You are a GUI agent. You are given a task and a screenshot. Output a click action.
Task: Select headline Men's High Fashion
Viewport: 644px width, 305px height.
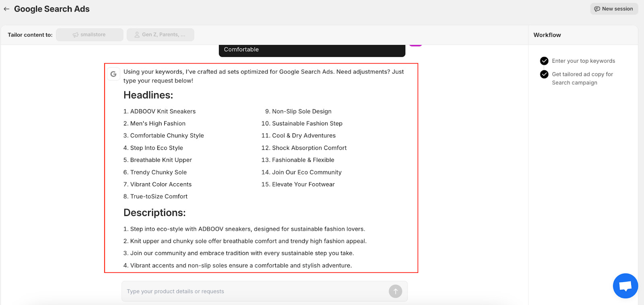(x=158, y=123)
